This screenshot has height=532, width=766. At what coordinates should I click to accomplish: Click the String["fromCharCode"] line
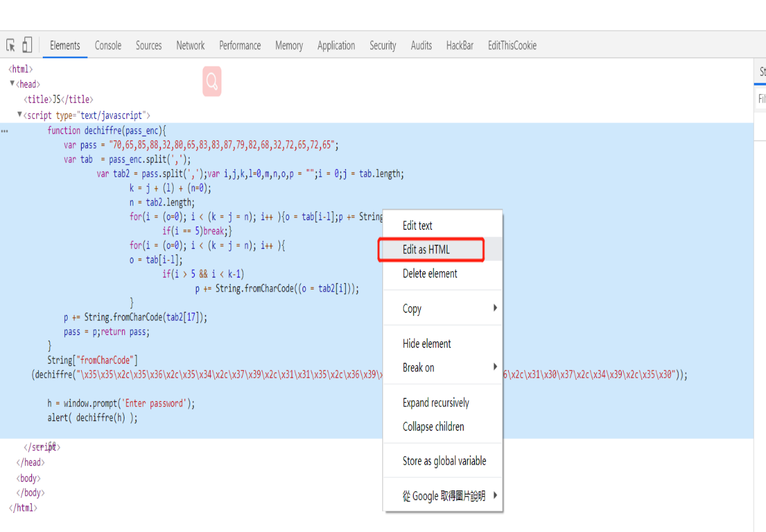(x=93, y=360)
